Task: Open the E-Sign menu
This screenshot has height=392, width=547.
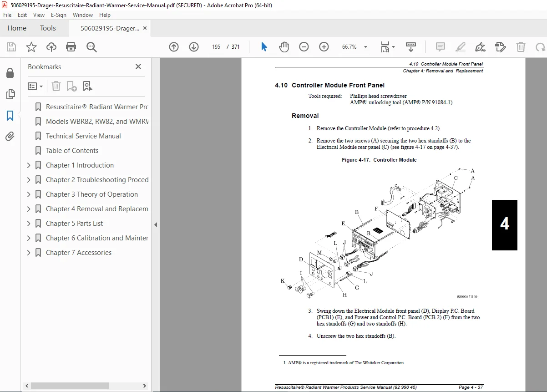Action: click(x=59, y=15)
